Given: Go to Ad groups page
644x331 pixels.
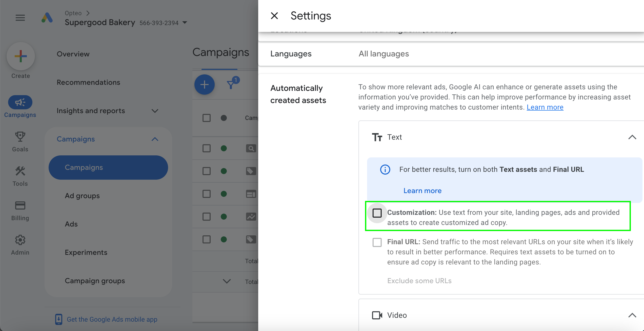Looking at the screenshot, I should (x=82, y=196).
